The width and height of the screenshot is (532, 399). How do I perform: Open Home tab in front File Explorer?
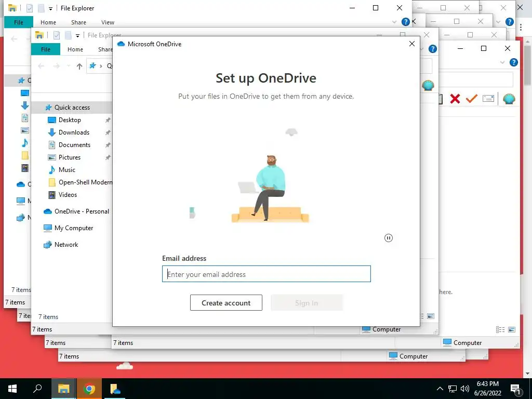pos(75,49)
